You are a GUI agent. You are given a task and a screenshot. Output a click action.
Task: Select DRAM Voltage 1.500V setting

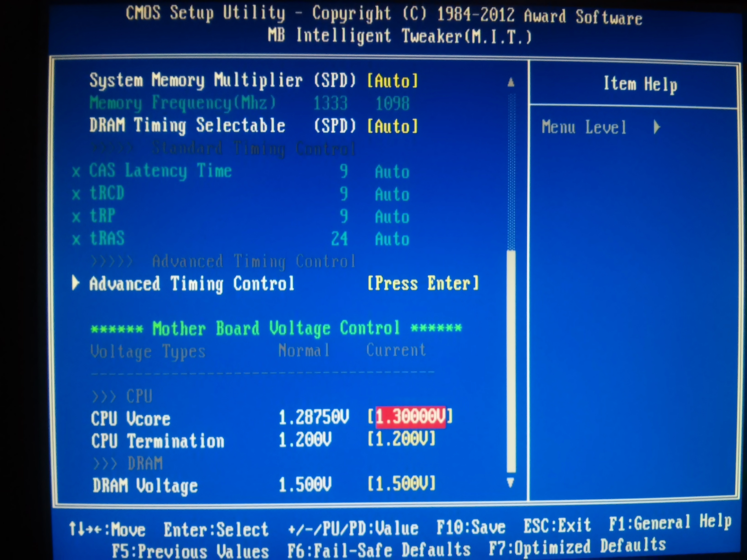[x=401, y=484]
